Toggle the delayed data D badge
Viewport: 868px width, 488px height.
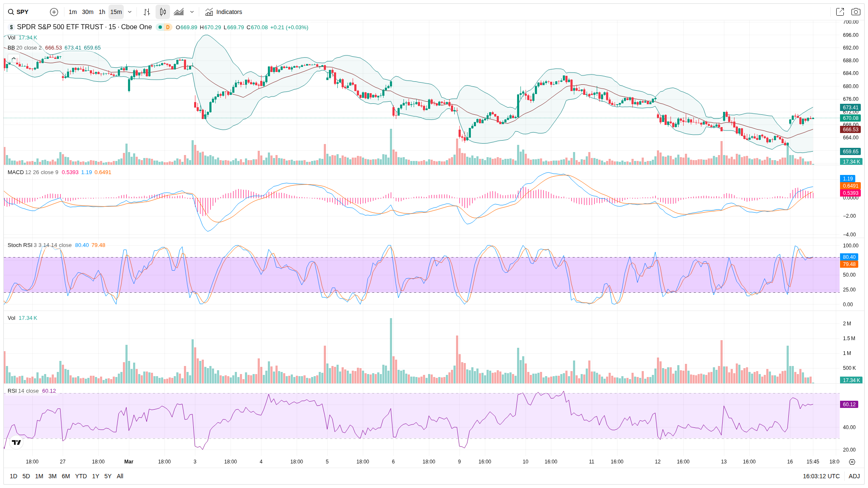pyautogui.click(x=168, y=27)
